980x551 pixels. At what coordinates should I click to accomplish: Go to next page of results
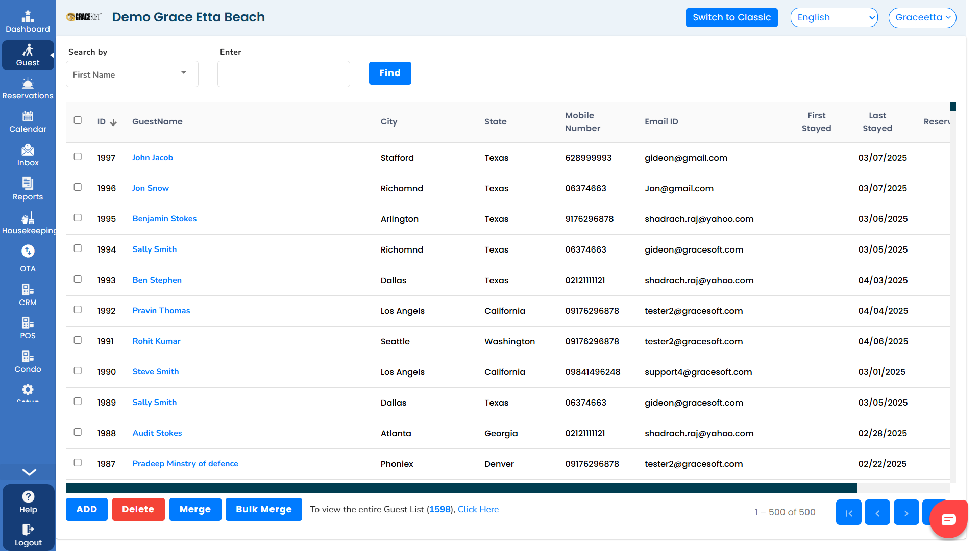(906, 513)
